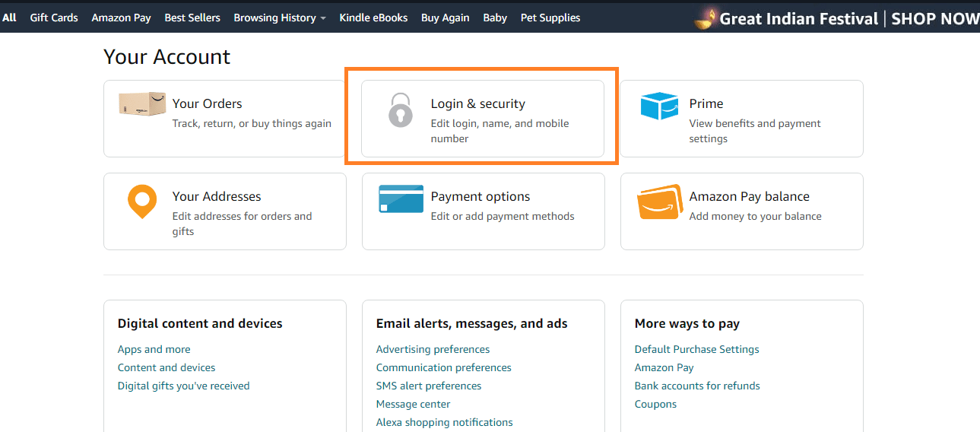Open the Your Orders card title
Image resolution: width=980 pixels, height=432 pixels.
coord(207,103)
